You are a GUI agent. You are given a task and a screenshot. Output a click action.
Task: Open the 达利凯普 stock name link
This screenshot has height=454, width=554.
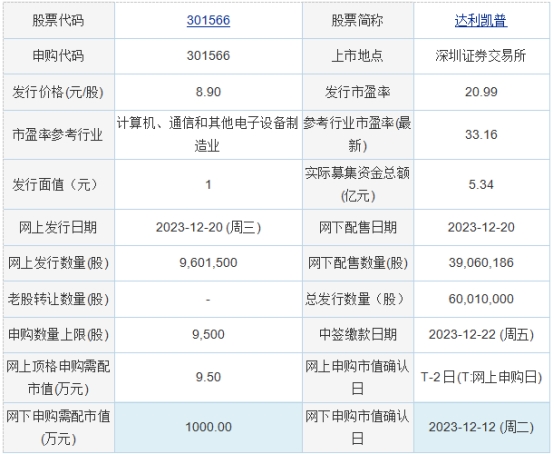tap(481, 20)
